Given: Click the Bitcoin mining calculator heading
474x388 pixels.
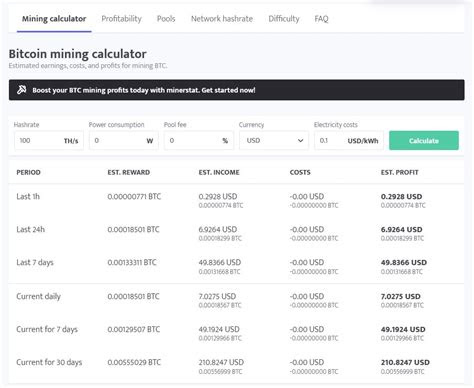Looking at the screenshot, I should point(77,54).
